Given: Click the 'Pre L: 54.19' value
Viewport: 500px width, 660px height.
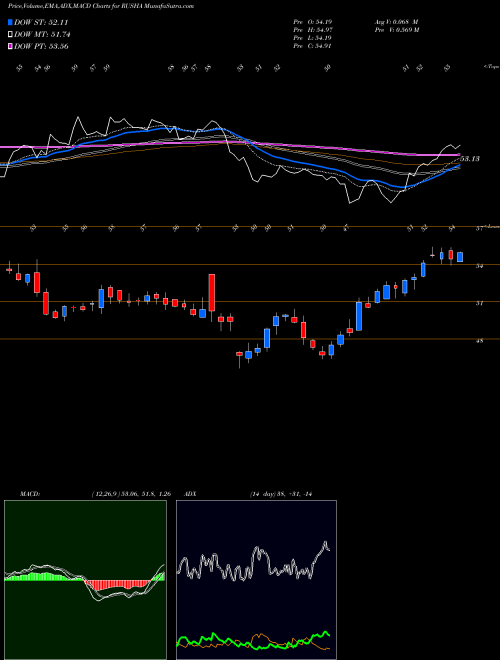Looking at the screenshot, I should point(312,38).
